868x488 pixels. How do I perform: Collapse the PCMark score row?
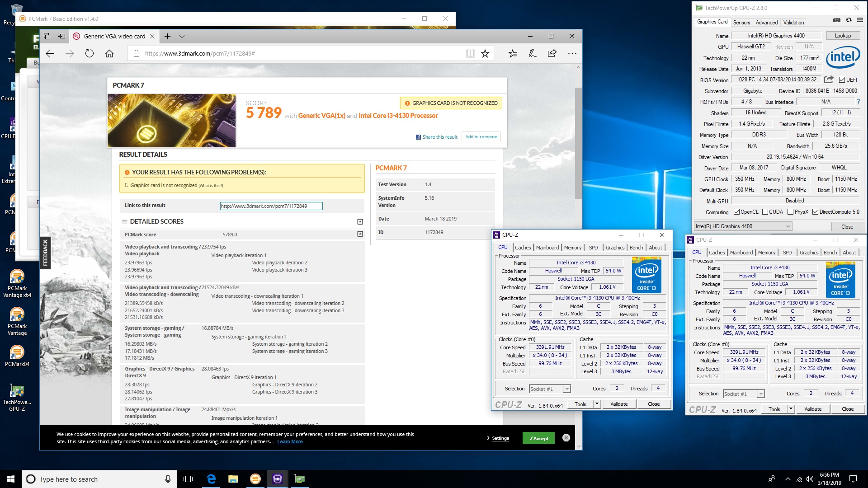click(360, 234)
